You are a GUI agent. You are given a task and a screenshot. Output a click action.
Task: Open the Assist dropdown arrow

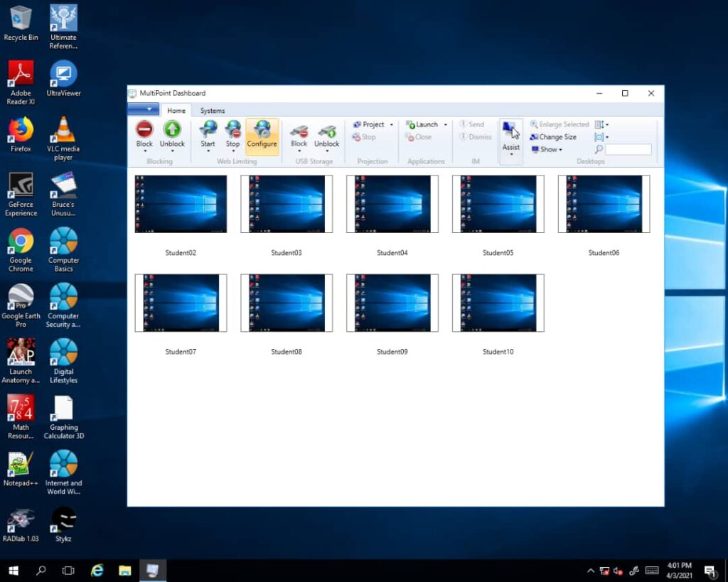(x=511, y=154)
